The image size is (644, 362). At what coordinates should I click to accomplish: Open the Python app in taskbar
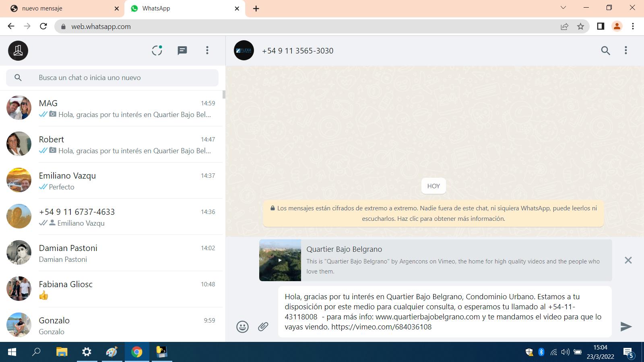(162, 352)
